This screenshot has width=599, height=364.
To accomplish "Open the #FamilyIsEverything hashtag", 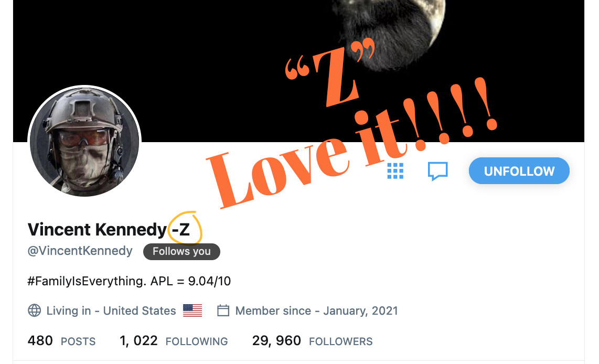I will [87, 281].
